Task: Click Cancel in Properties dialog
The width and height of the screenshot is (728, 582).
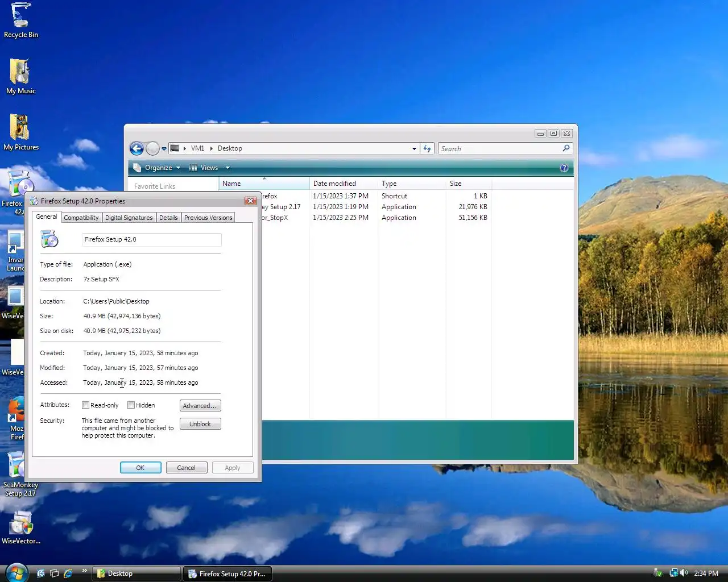Action: coord(187,468)
